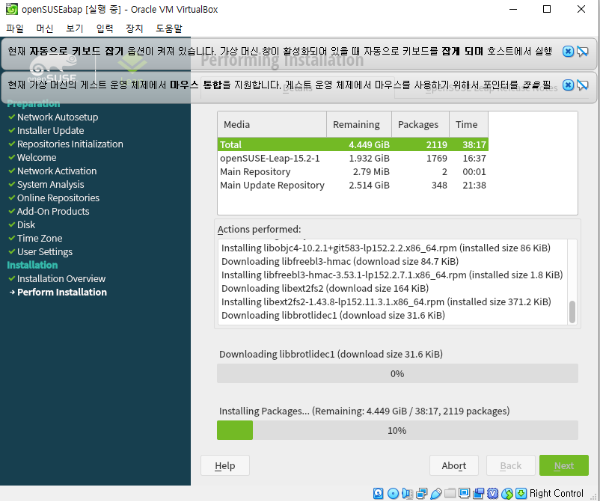The image size is (600, 501).
Task: Click the USB devices status icon
Action: tap(436, 493)
